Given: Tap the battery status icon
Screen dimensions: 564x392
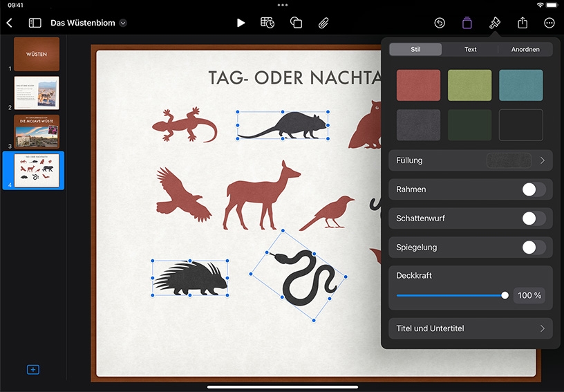Looking at the screenshot, I should pyautogui.click(x=552, y=5).
